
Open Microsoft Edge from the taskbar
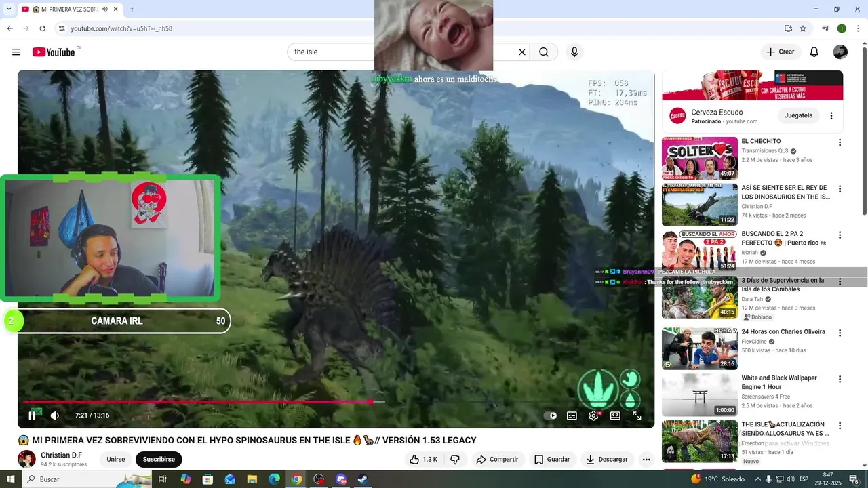coord(274,479)
